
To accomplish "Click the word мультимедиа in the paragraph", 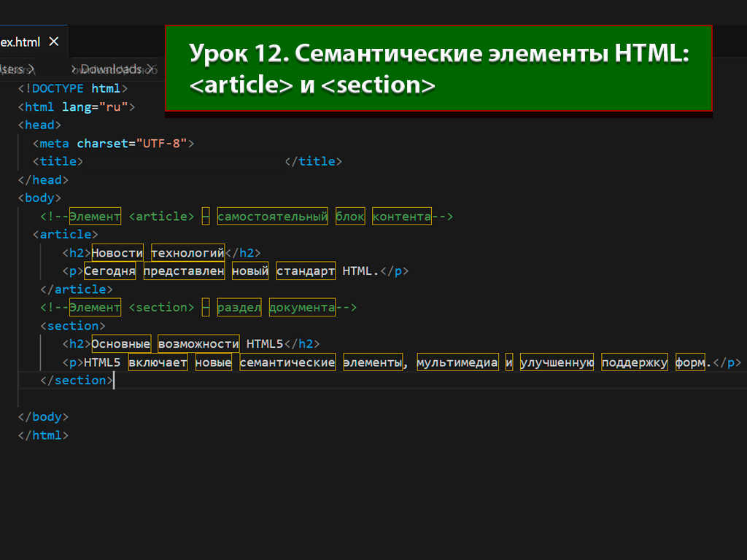I will 457,362.
